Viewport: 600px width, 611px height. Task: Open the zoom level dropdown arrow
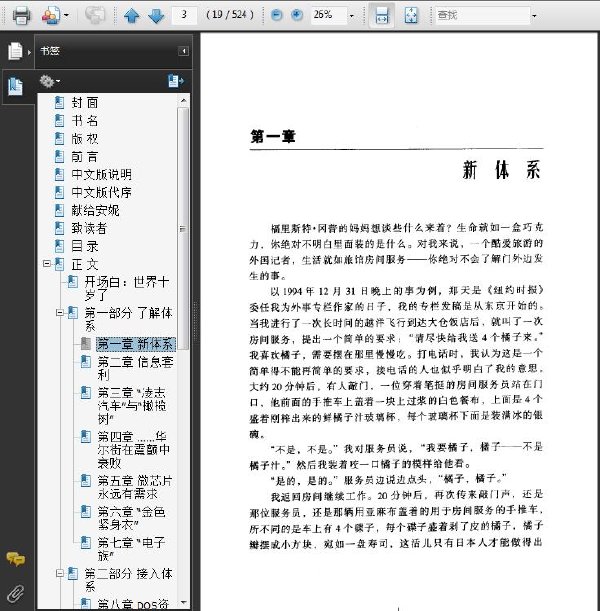352,16
